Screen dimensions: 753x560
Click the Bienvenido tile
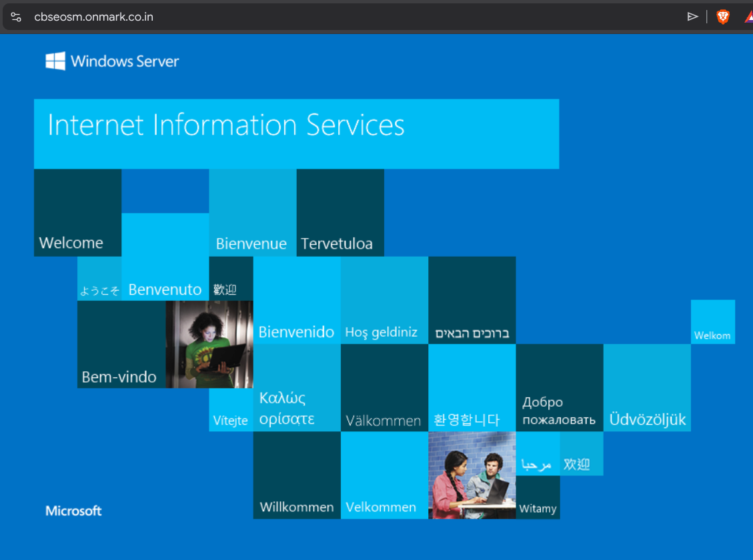(297, 300)
